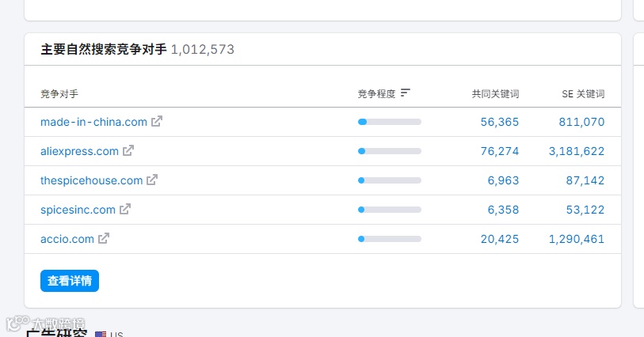The width and height of the screenshot is (644, 337).
Task: Open external link icon beside made-in-china.com
Action: pyautogui.click(x=157, y=122)
